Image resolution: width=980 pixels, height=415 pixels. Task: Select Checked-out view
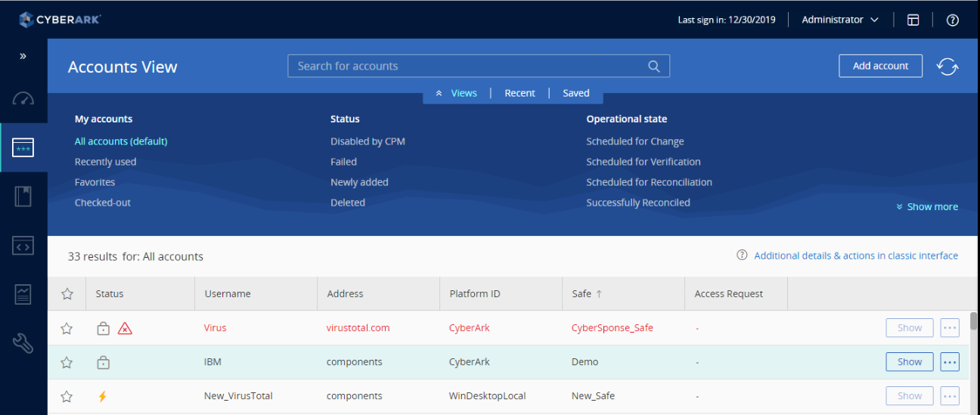[x=103, y=203]
